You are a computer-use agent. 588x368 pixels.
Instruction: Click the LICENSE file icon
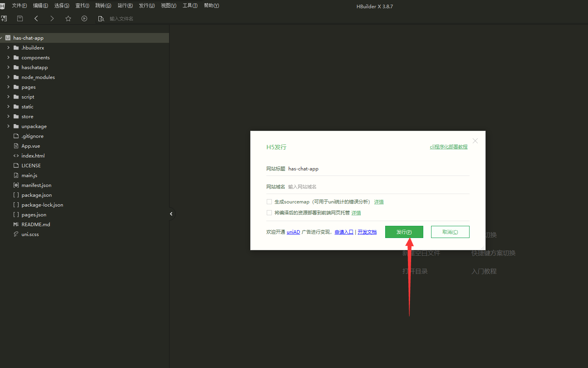tap(16, 166)
